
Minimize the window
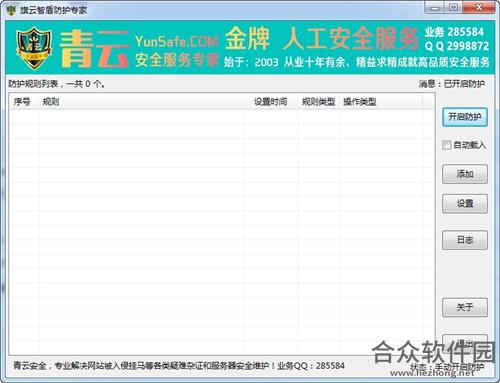(434, 8)
